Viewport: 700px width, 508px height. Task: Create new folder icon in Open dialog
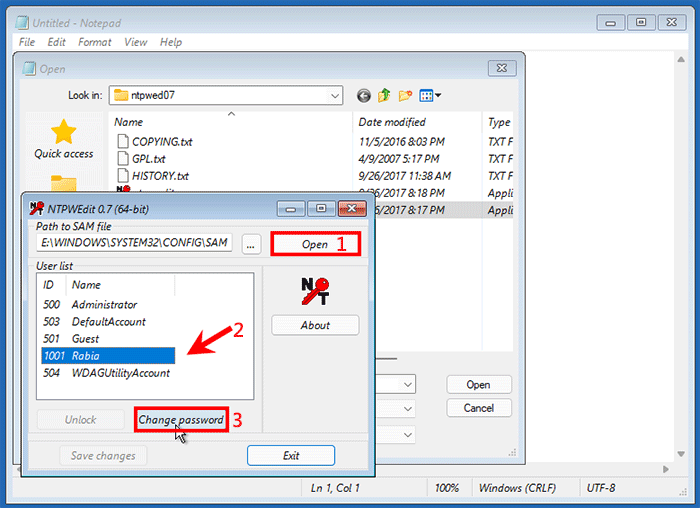pos(405,96)
